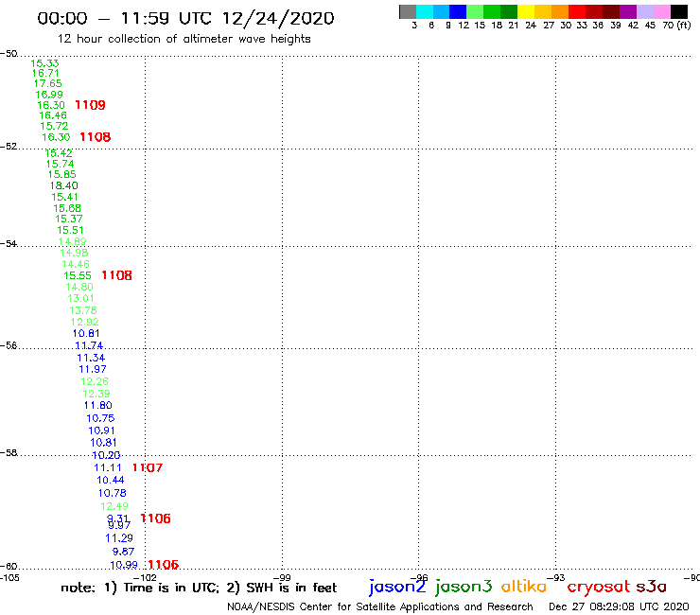Click the wave height value 15.55
The width and height of the screenshot is (700, 615).
pos(78,275)
